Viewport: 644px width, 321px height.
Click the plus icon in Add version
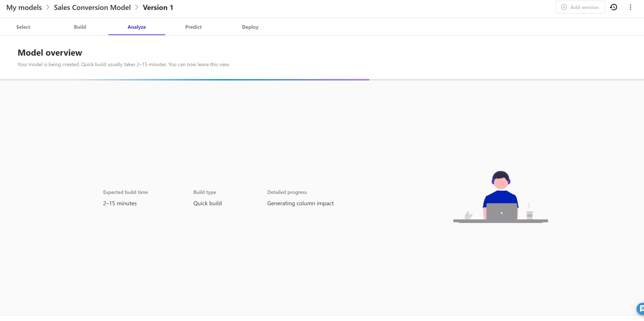pos(564,7)
